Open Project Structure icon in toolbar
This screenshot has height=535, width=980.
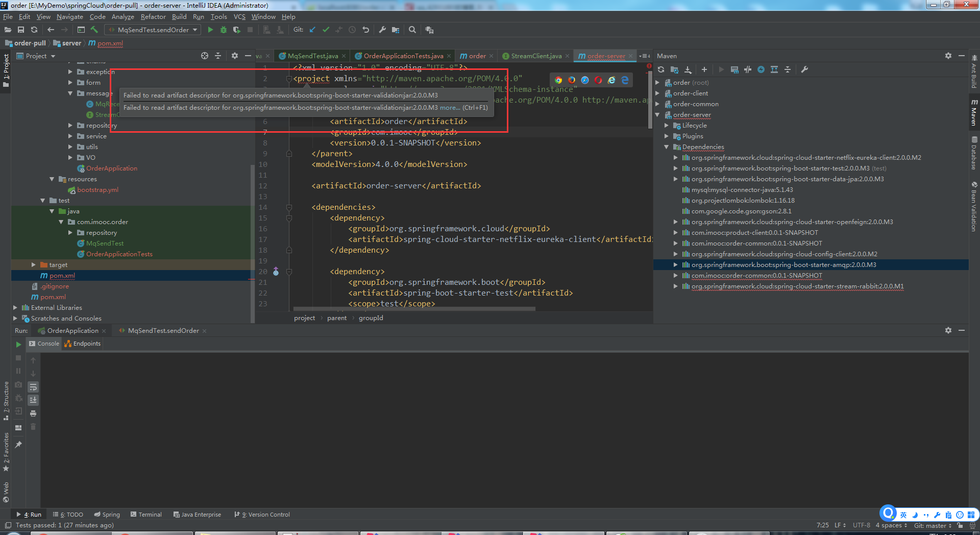(396, 30)
